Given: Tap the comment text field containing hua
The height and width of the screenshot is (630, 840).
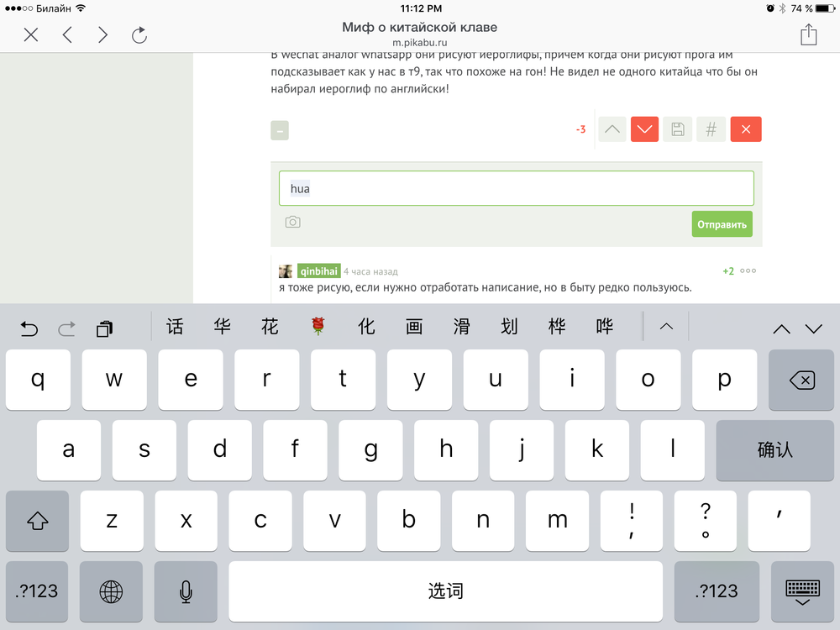Looking at the screenshot, I should [516, 189].
